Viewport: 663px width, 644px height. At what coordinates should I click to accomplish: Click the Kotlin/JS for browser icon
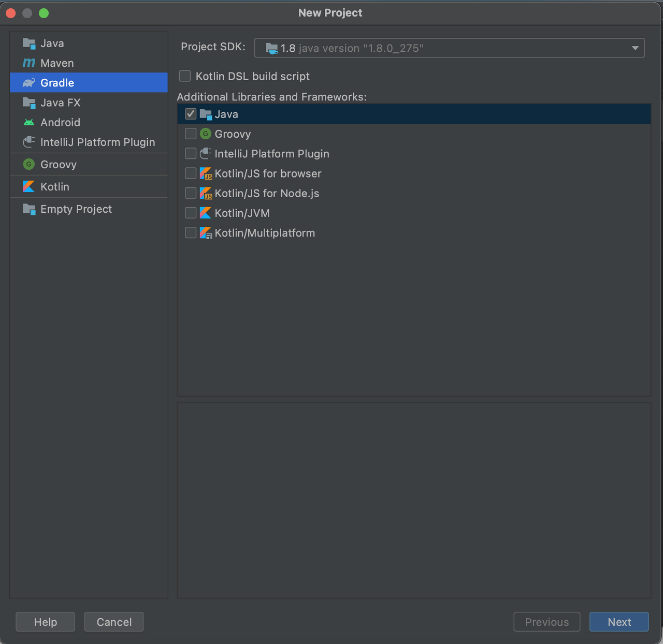pos(206,173)
